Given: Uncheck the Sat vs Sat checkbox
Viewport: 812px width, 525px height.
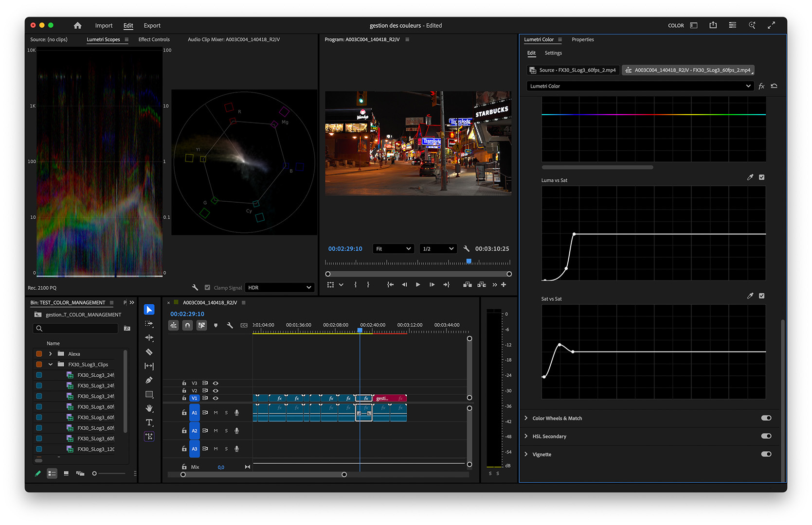Looking at the screenshot, I should 762,296.
